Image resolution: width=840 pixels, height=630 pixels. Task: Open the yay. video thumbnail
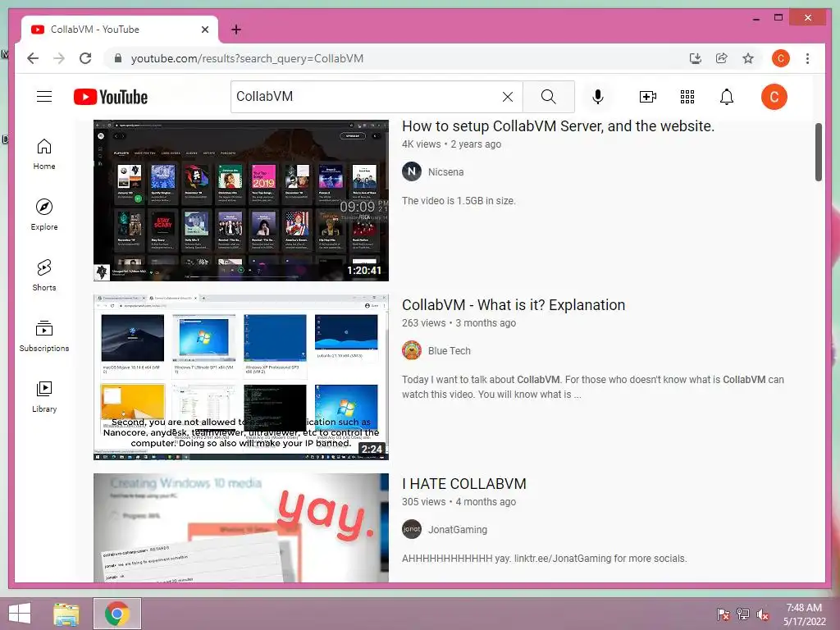241,527
